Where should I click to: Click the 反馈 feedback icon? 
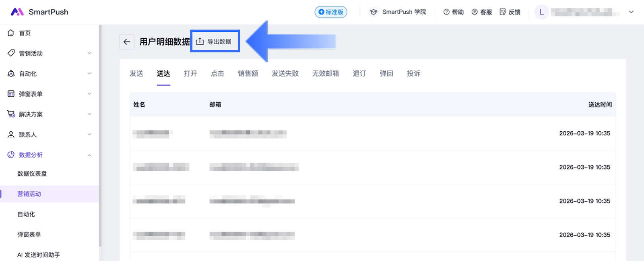[x=503, y=12]
